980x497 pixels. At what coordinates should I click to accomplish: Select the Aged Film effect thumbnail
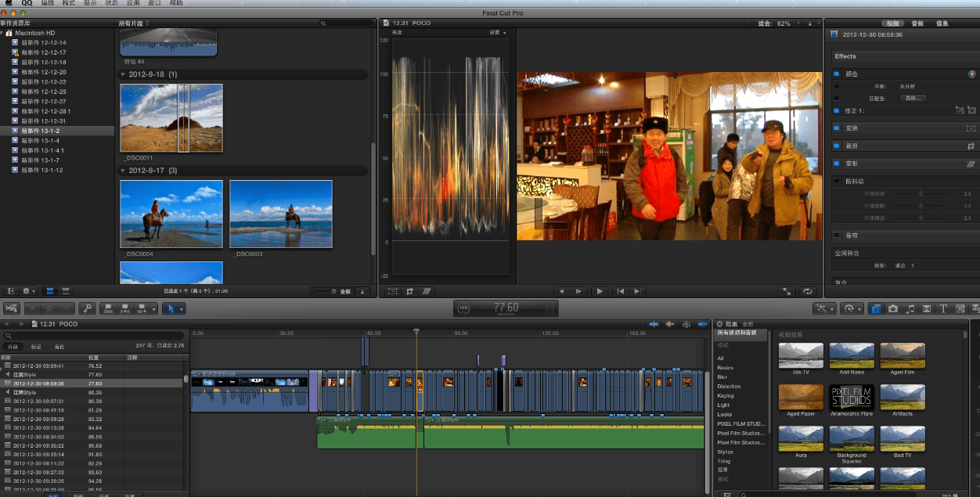903,356
